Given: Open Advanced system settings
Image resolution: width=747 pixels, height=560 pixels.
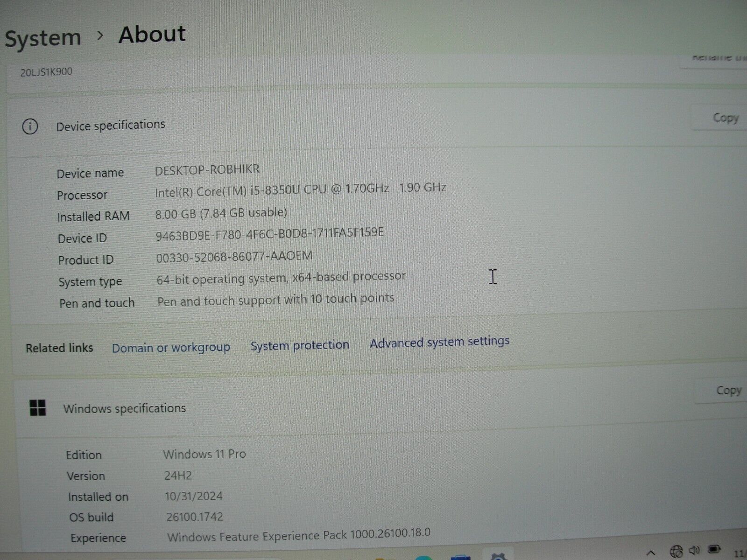Looking at the screenshot, I should coord(439,342).
